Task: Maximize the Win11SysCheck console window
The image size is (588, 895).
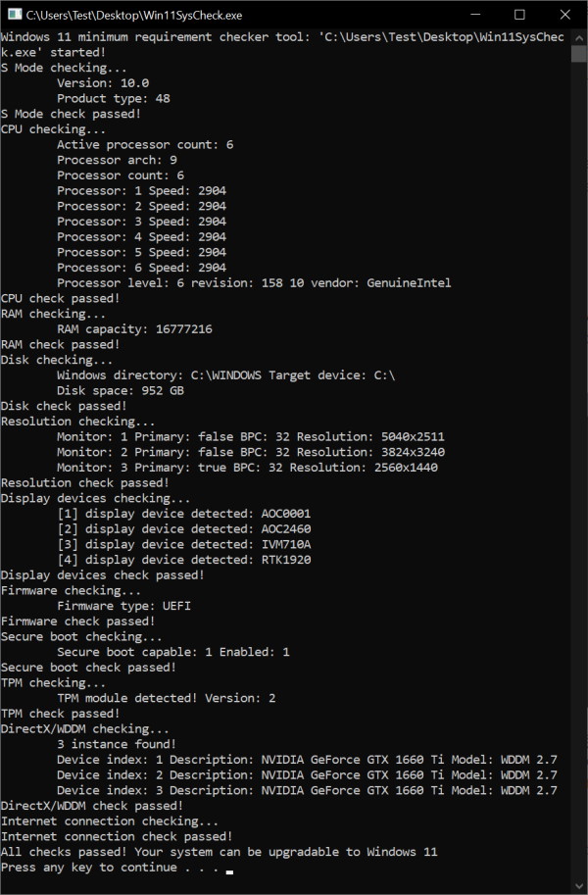Action: click(519, 15)
